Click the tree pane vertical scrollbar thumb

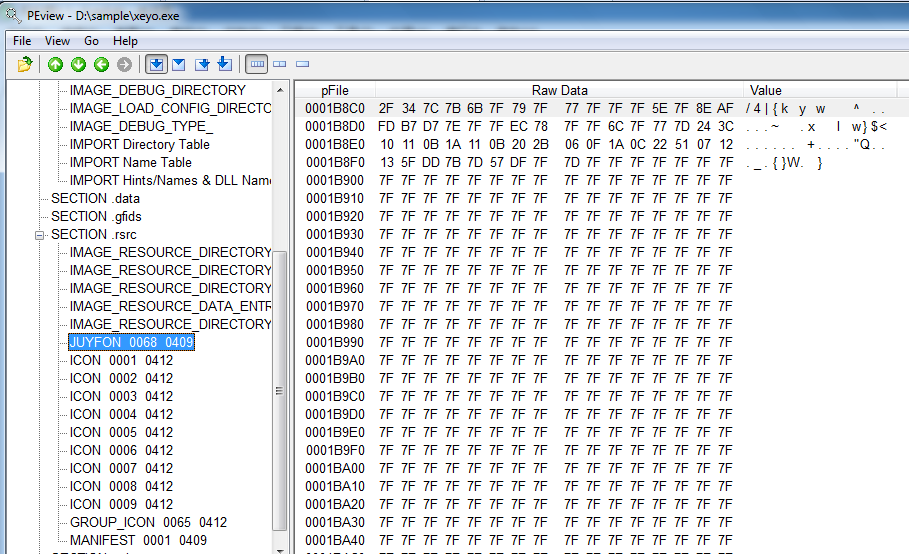coord(280,390)
